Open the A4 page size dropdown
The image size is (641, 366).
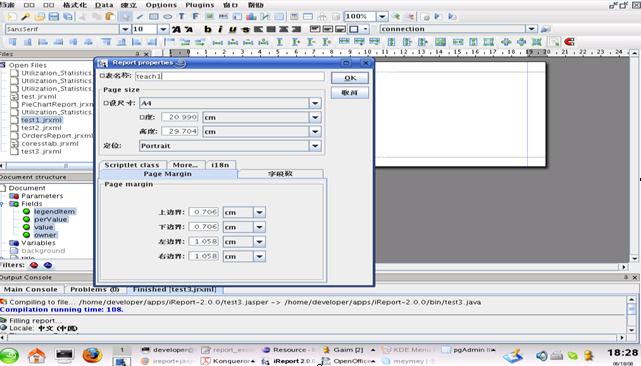(315, 103)
